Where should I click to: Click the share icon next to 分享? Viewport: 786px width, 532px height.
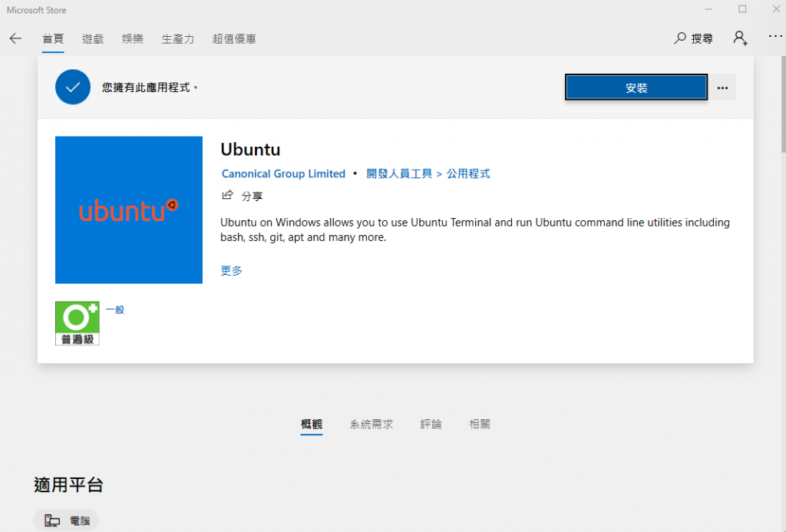click(227, 195)
